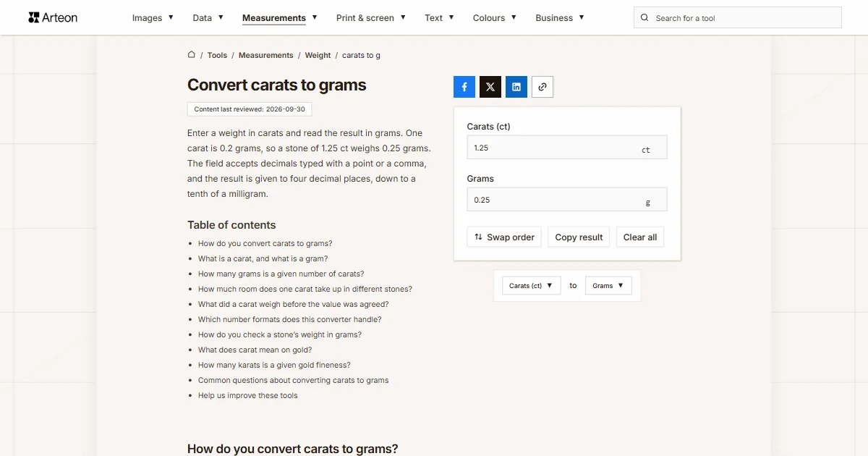The width and height of the screenshot is (868, 456).
Task: Go to Tools breadcrumb
Action: coord(217,55)
